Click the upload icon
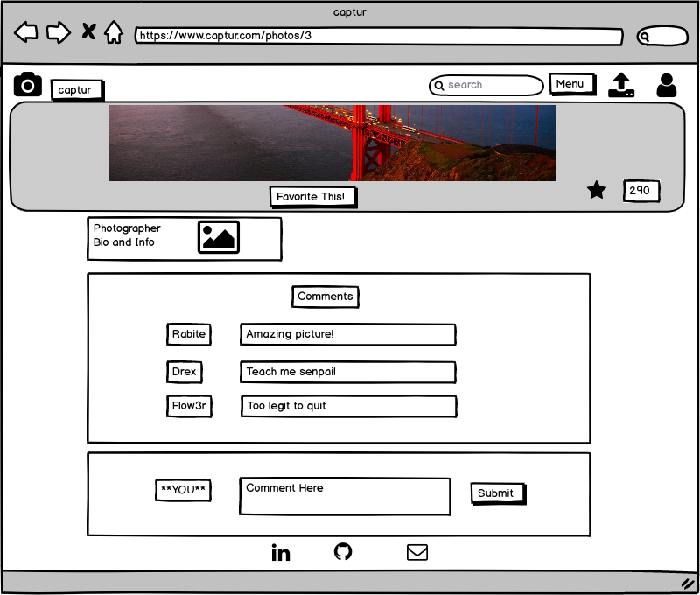700x595 pixels. point(621,85)
